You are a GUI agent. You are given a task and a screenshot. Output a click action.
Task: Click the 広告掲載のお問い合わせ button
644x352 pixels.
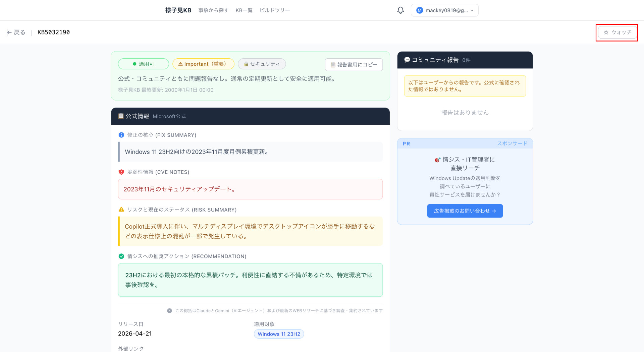(465, 211)
